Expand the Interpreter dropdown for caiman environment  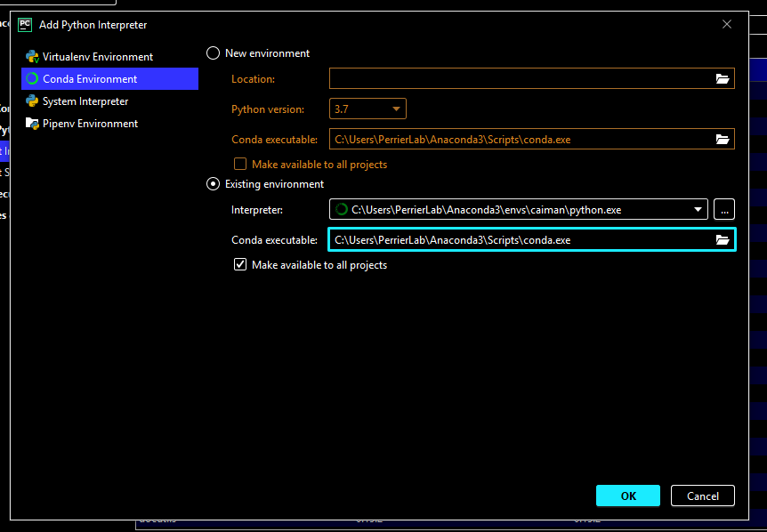[x=698, y=209]
